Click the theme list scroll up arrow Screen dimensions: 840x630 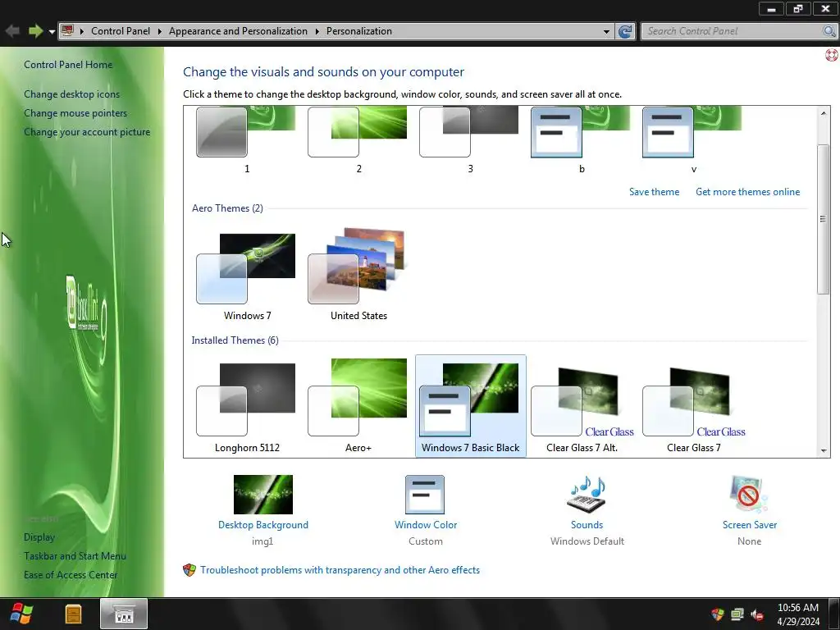pos(823,113)
